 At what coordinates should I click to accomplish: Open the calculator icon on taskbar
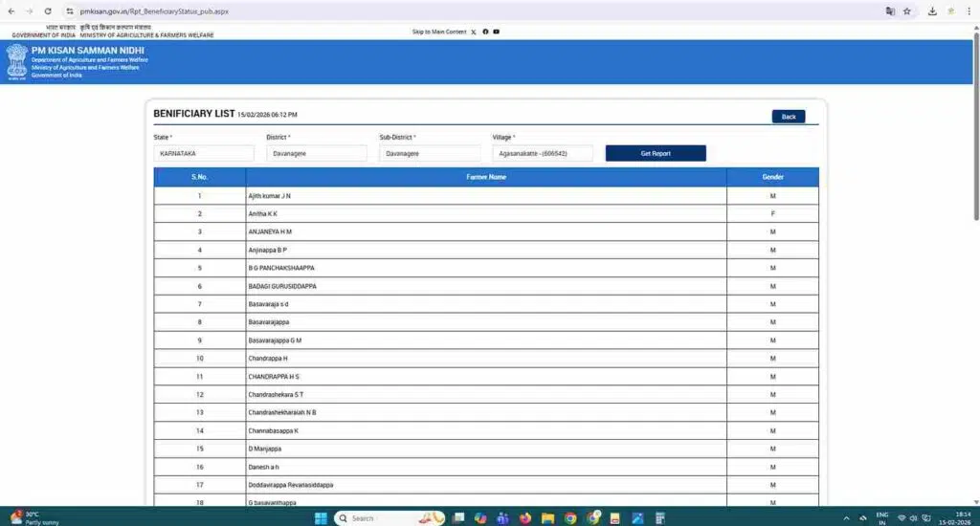659,518
